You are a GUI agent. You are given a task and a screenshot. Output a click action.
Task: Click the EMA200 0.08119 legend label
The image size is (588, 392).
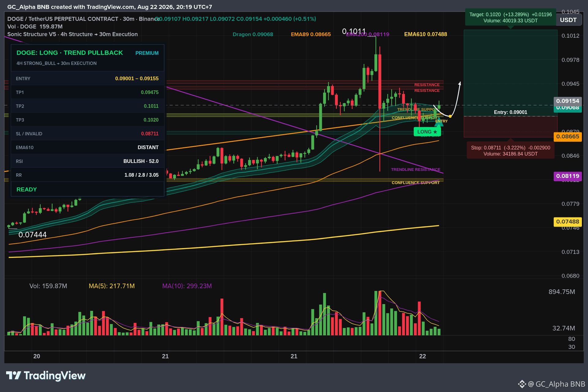[x=367, y=34]
